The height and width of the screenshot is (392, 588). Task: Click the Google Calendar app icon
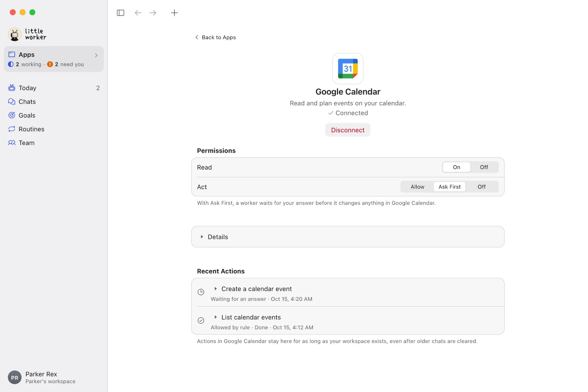[x=348, y=69]
